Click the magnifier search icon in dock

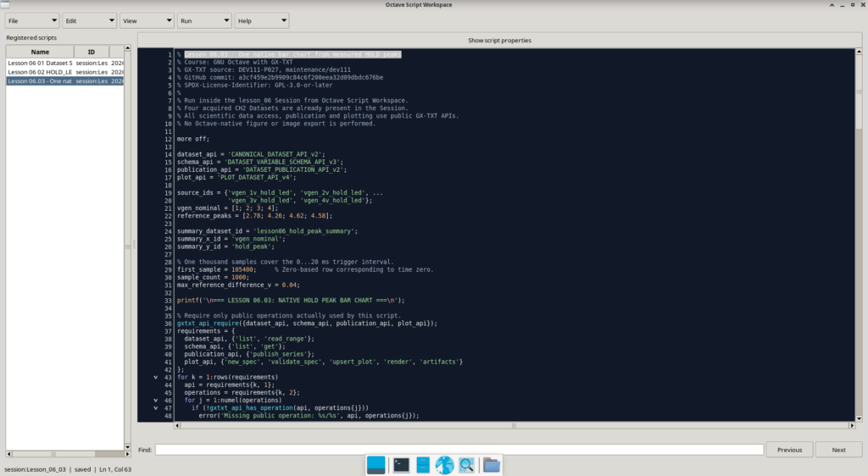click(x=466, y=465)
